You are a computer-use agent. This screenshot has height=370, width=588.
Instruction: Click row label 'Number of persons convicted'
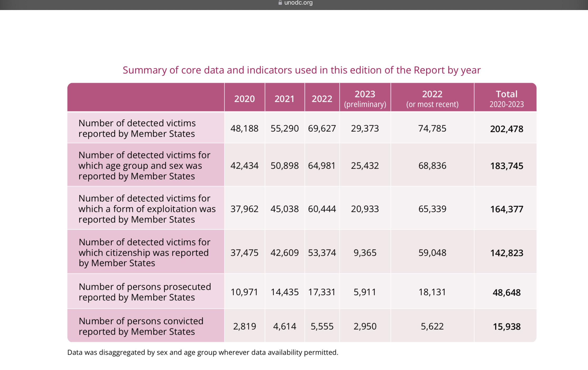pyautogui.click(x=141, y=326)
